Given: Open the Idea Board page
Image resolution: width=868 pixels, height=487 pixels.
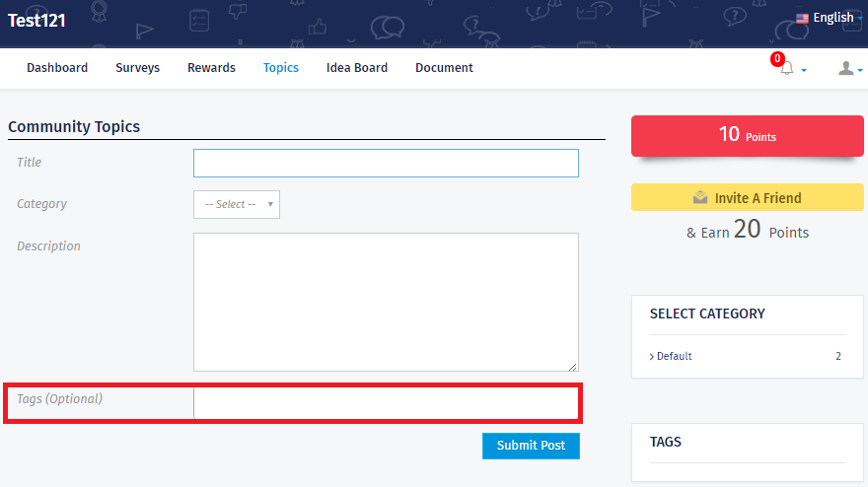Looking at the screenshot, I should tap(357, 68).
